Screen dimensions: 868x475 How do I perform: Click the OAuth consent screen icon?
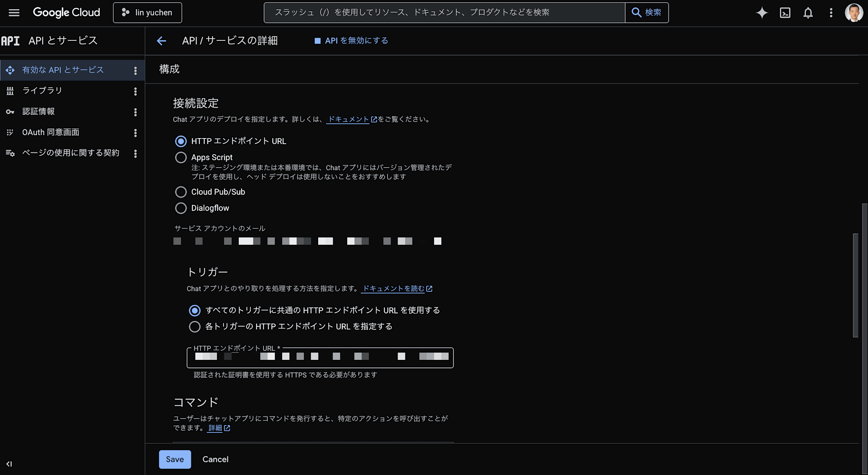(x=10, y=132)
